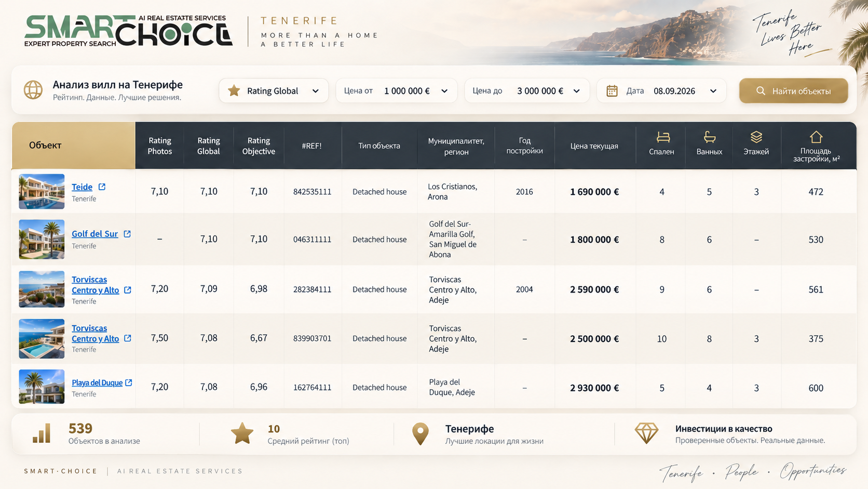This screenshot has width=868, height=489.
Task: Click the layers icon for Этажей column
Action: click(x=756, y=137)
